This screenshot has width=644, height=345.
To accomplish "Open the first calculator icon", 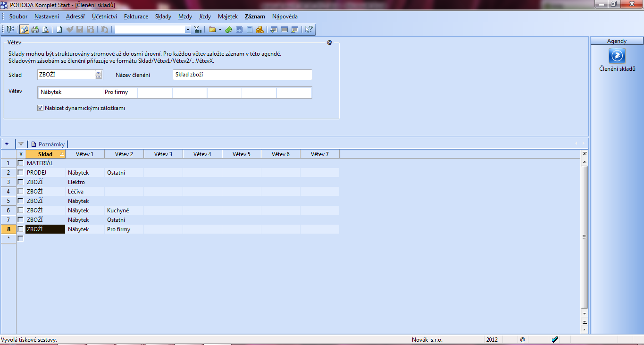I will click(239, 30).
